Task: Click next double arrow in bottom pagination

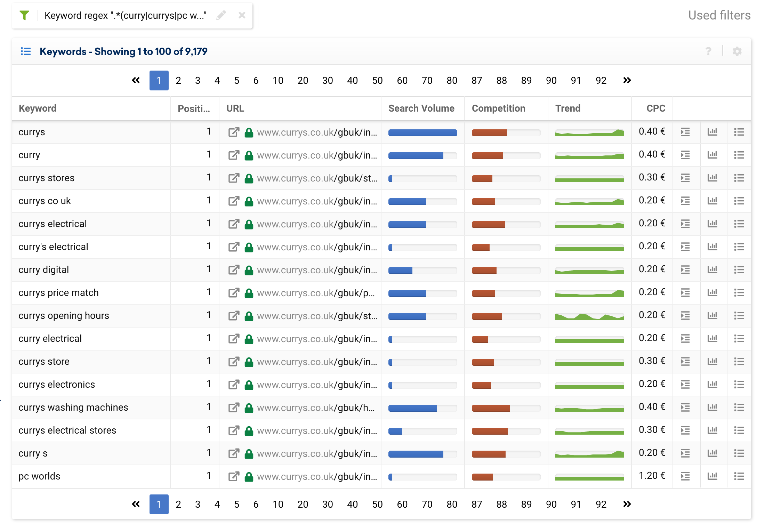Action: [x=627, y=505]
